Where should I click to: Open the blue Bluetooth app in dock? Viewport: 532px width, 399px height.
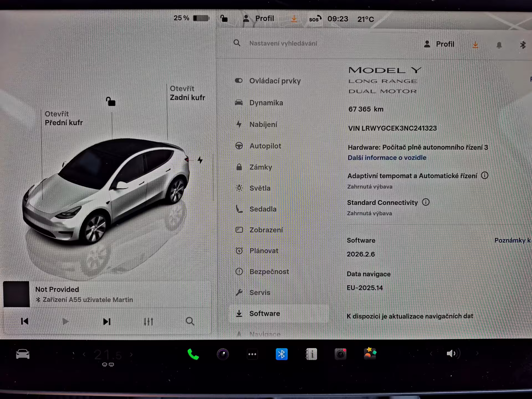(x=282, y=354)
